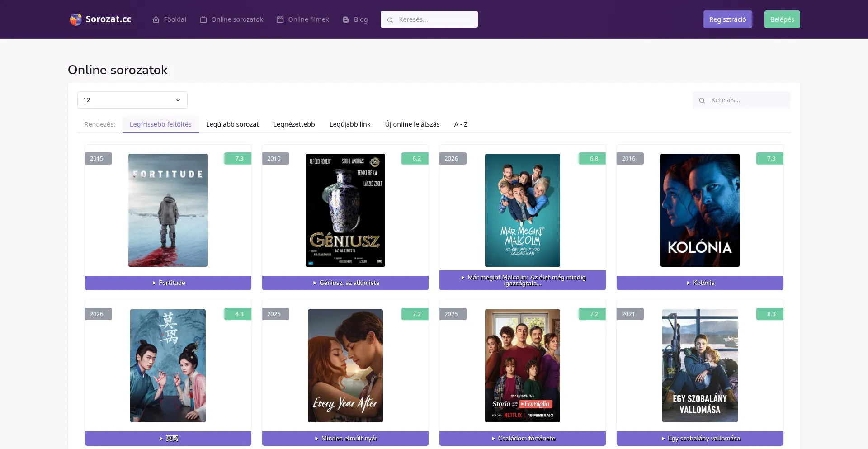
Task: Open the Storia della mia Famiglia poster
Action: tap(523, 366)
